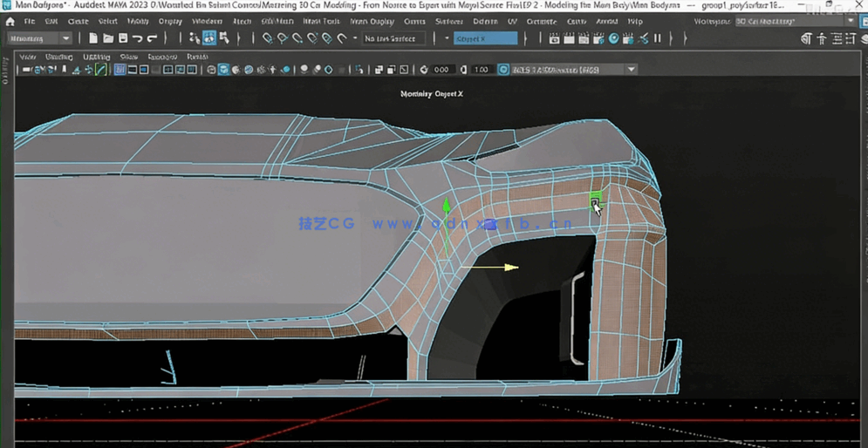Toggle the highlighted select-by-component mode button
Viewport: 868px width, 448px height.
pos(209,38)
